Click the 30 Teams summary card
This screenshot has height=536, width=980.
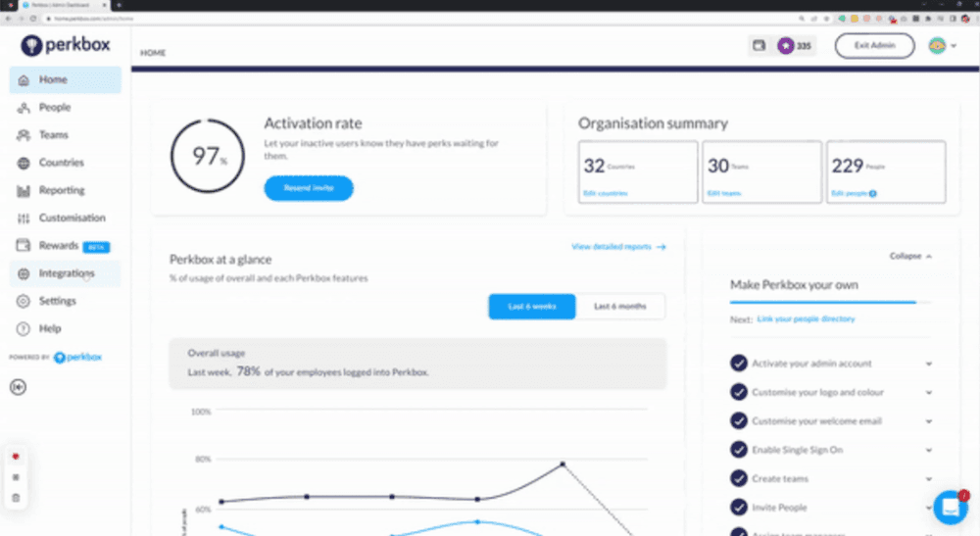(x=761, y=171)
